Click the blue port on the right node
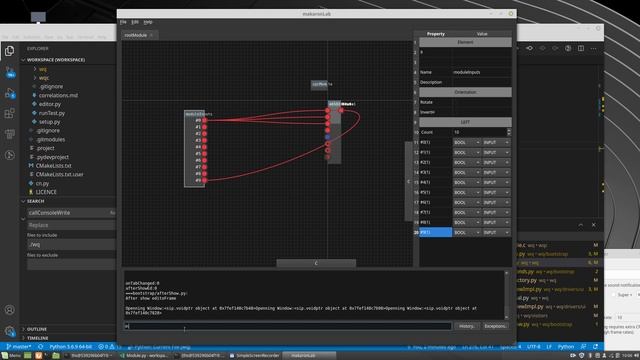The image size is (640, 360). tap(327, 137)
